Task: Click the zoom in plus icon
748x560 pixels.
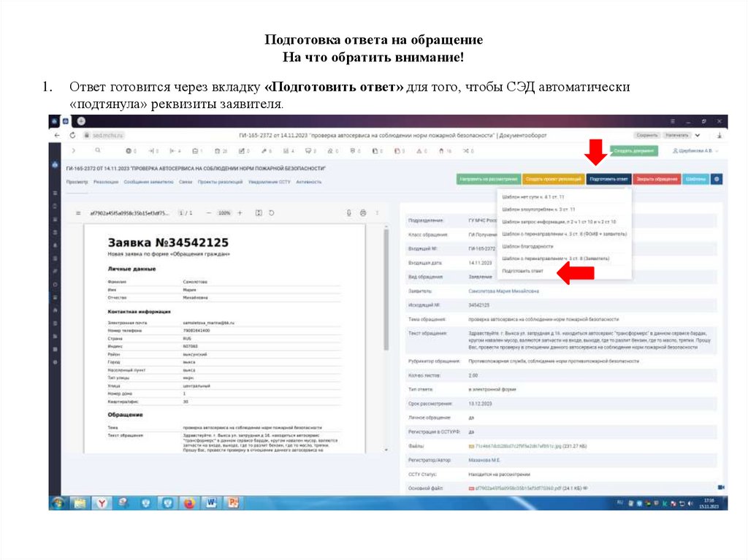Action: click(239, 213)
